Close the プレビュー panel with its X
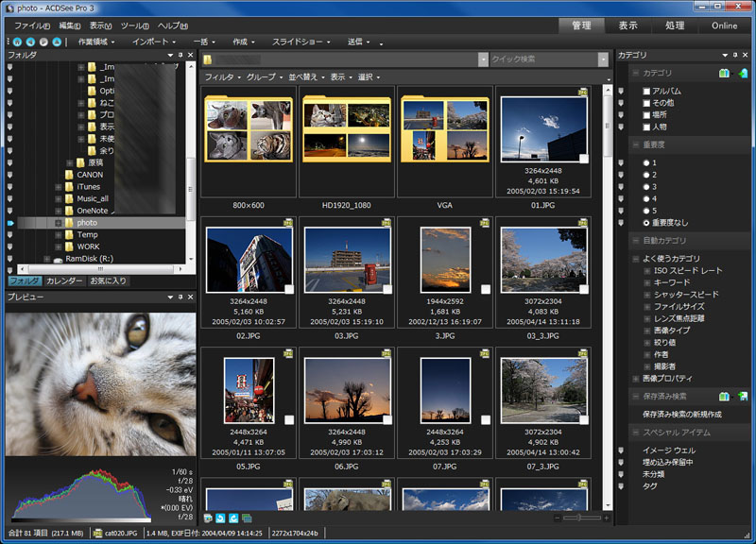 point(189,297)
